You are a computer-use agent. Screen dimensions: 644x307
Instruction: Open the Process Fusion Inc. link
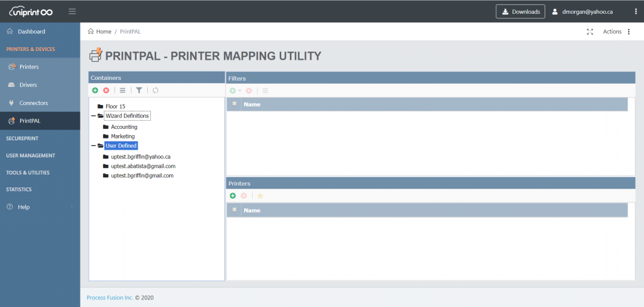pyautogui.click(x=110, y=298)
